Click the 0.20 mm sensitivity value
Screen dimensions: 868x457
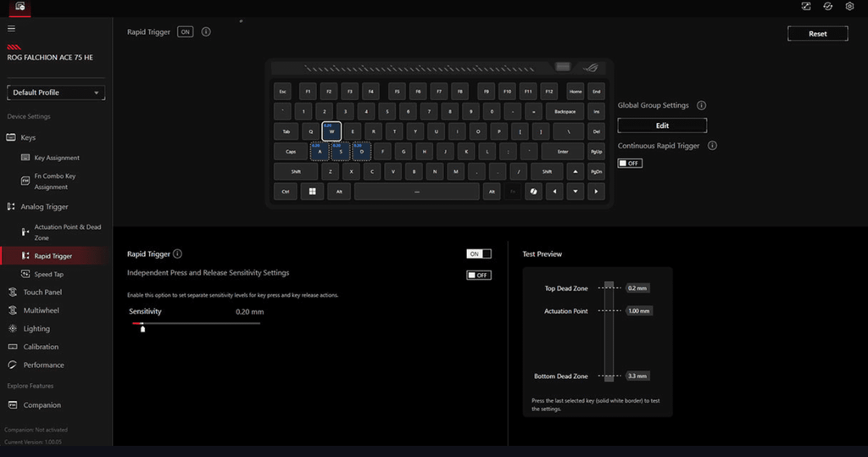250,312
